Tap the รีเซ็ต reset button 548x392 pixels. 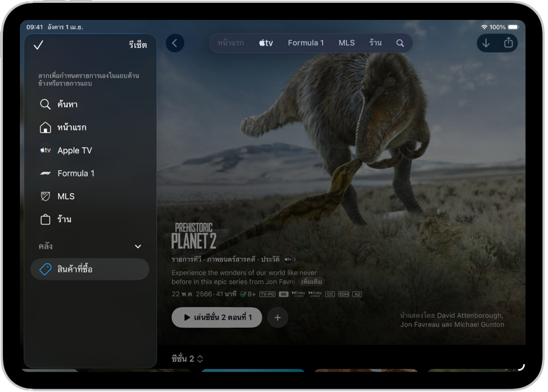(x=138, y=45)
